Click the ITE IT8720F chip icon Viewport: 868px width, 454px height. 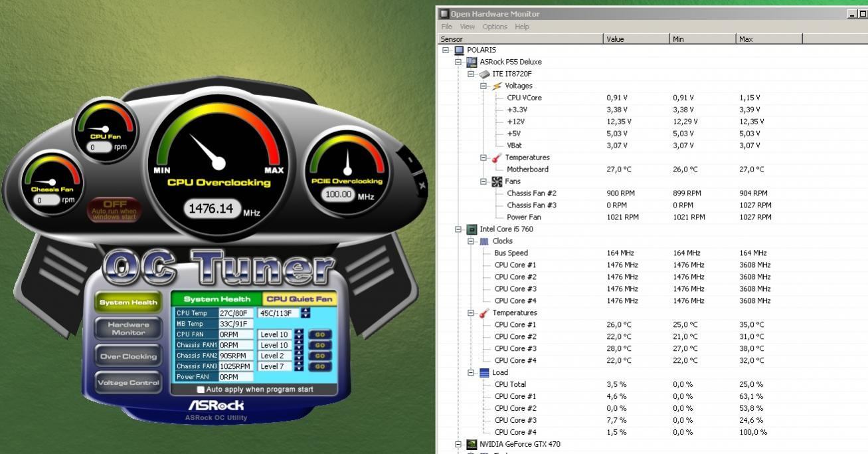tap(484, 74)
